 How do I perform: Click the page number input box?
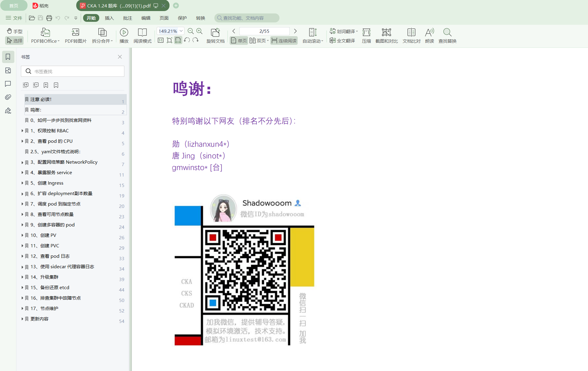(264, 31)
